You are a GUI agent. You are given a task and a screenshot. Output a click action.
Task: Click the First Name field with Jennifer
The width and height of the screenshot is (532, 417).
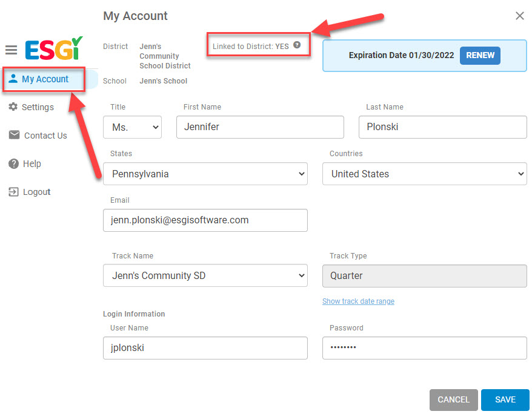point(260,127)
